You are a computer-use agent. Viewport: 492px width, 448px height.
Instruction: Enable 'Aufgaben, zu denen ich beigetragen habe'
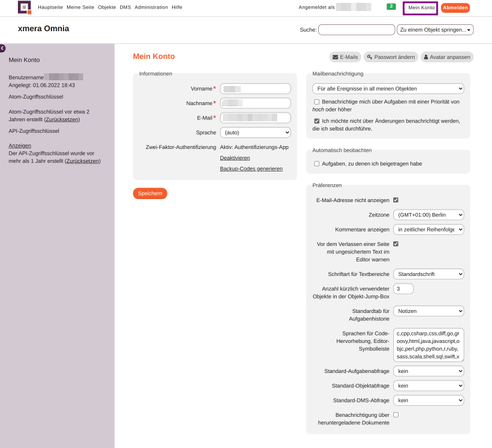click(x=317, y=164)
